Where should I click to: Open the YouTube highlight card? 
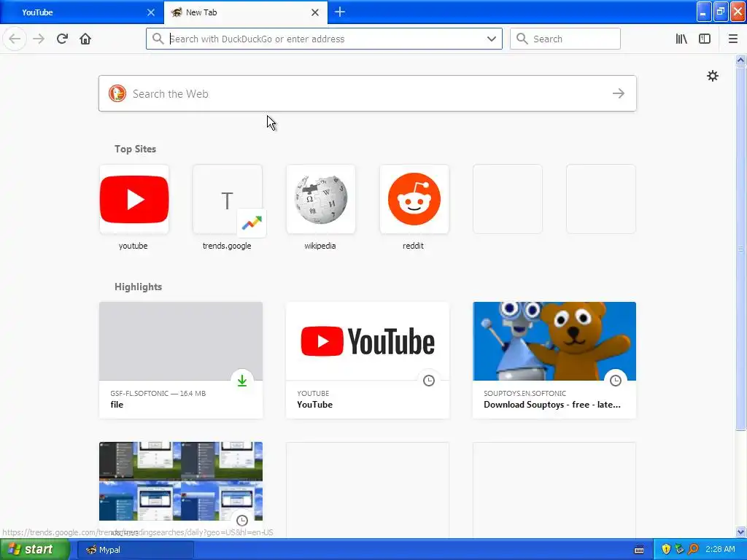tap(368, 360)
